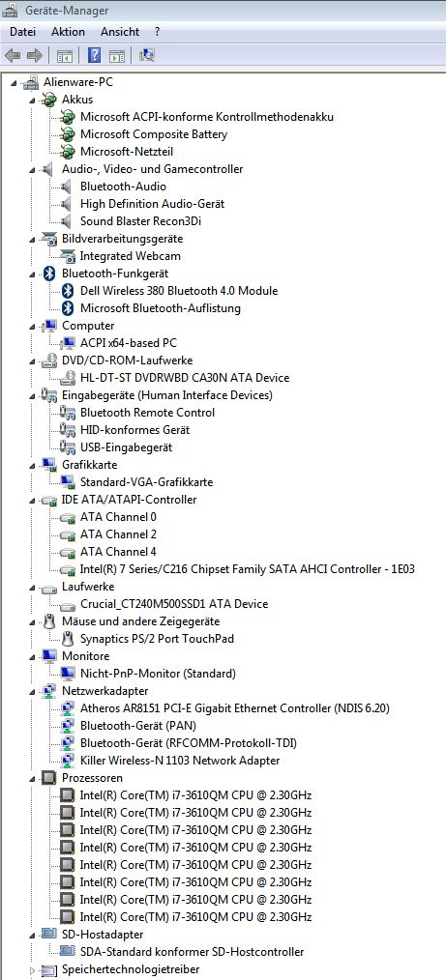Click the Show/Hide console tree icon
Image resolution: width=446 pixels, height=980 pixels.
coord(65,56)
